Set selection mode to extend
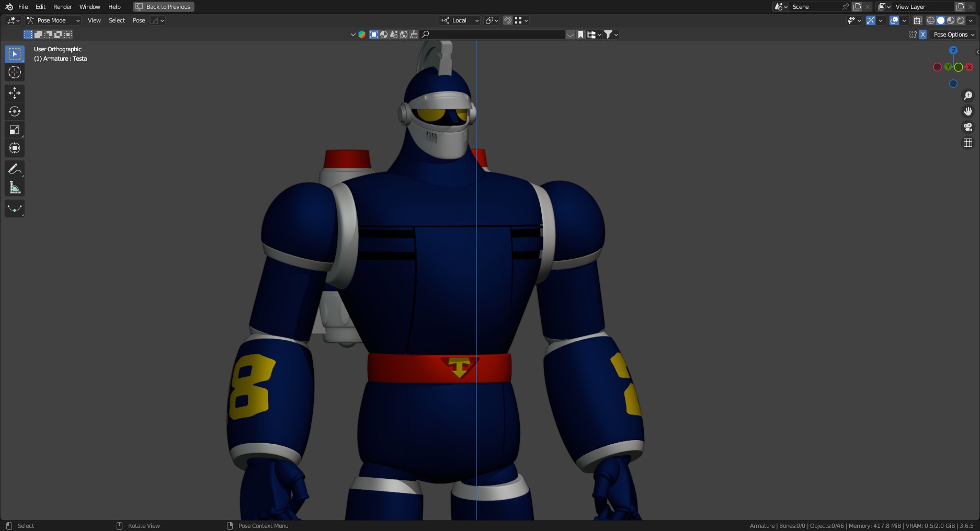The width and height of the screenshot is (980, 531). [38, 34]
